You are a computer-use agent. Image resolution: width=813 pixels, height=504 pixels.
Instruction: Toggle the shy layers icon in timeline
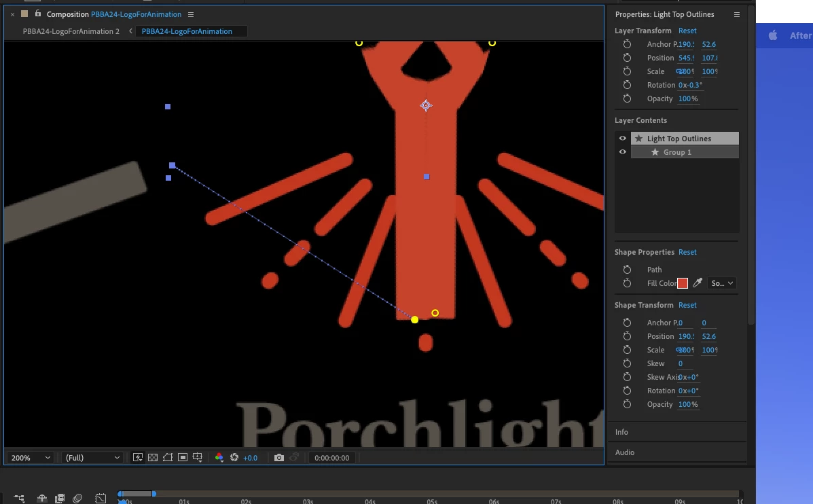point(42,499)
